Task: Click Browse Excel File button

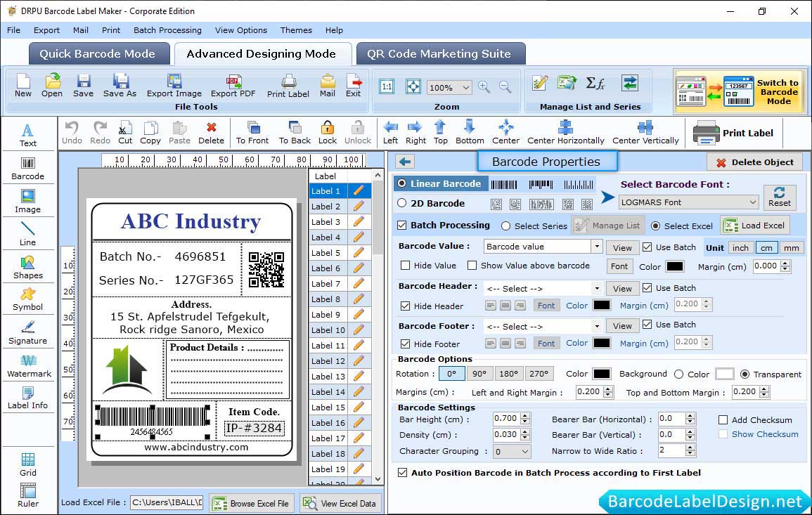Action: [252, 503]
